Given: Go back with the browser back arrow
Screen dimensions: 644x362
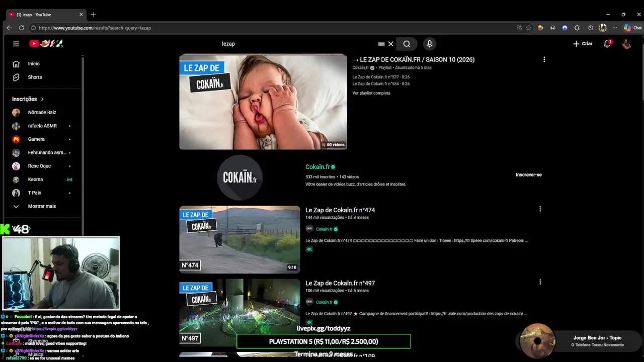Looking at the screenshot, I should tap(9, 28).
